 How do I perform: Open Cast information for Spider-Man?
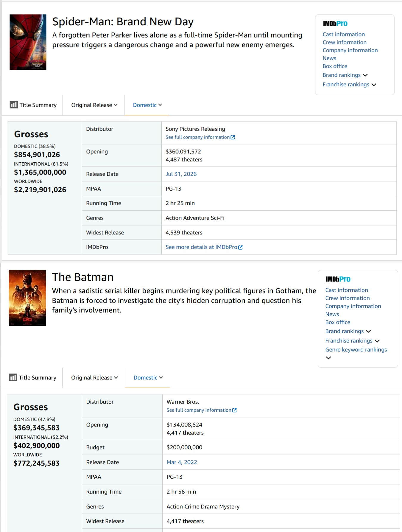pos(344,34)
